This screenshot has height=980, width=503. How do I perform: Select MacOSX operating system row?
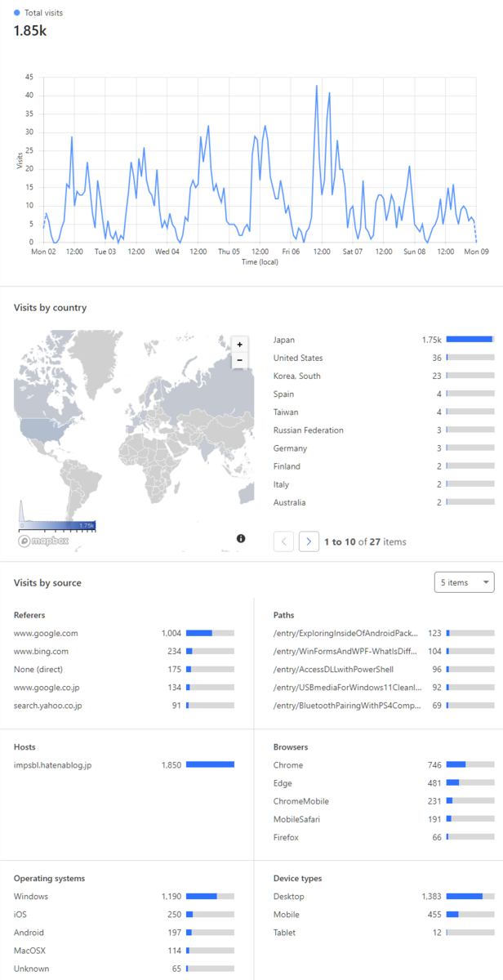pos(124,951)
